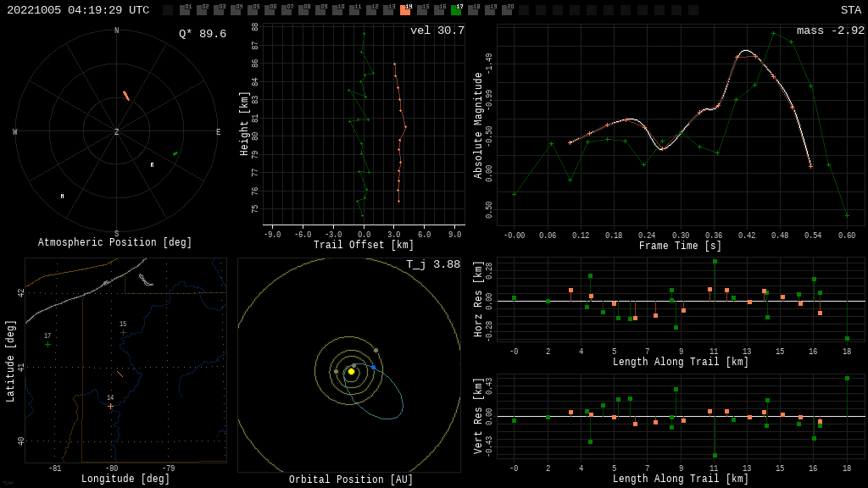Screen dimensions: 868x488
Task: Click the STA label at top right
Action: 850,10
